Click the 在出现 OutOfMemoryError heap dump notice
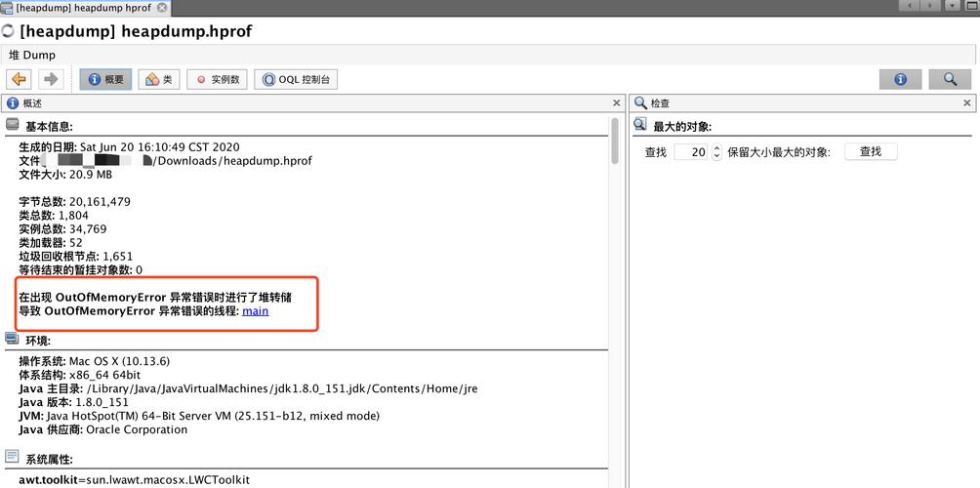The image size is (980, 488). (x=155, y=297)
